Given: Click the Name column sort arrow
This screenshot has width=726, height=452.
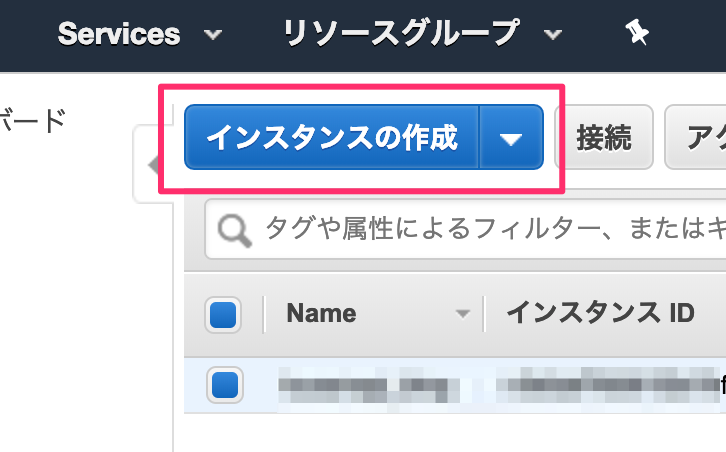Looking at the screenshot, I should [x=463, y=314].
